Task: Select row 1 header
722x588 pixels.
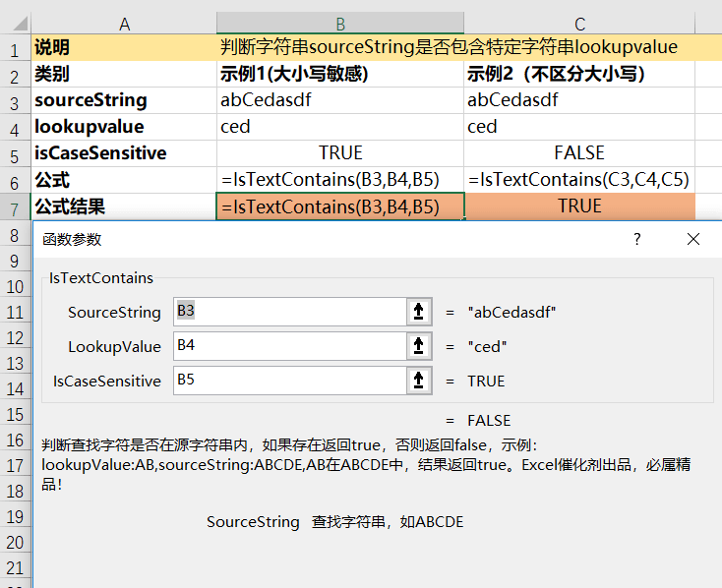Action: tap(15, 50)
